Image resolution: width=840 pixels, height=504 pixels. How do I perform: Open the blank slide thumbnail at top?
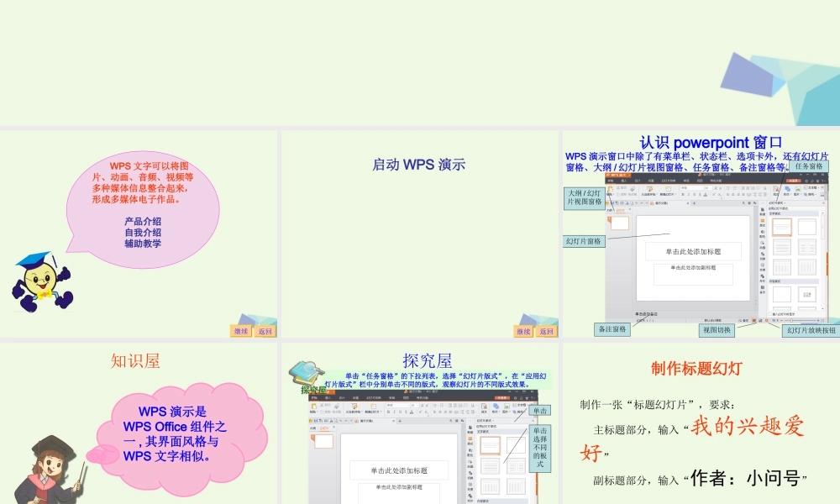420,63
